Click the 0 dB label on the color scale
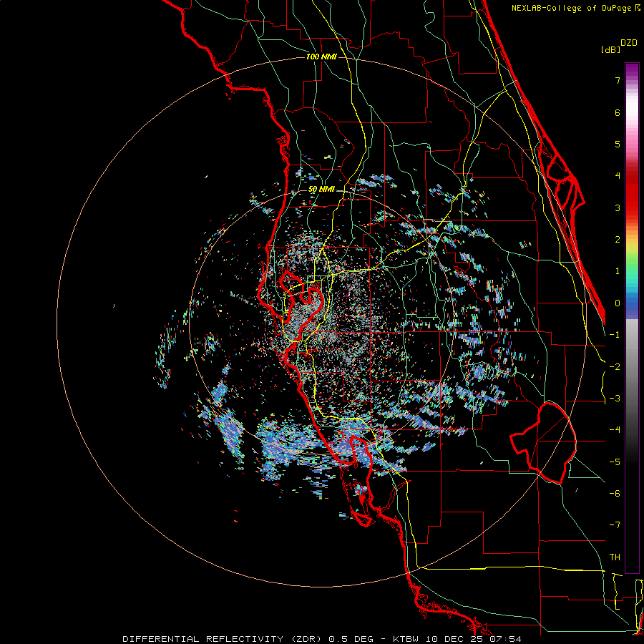This screenshot has height=644, width=644. tap(618, 303)
